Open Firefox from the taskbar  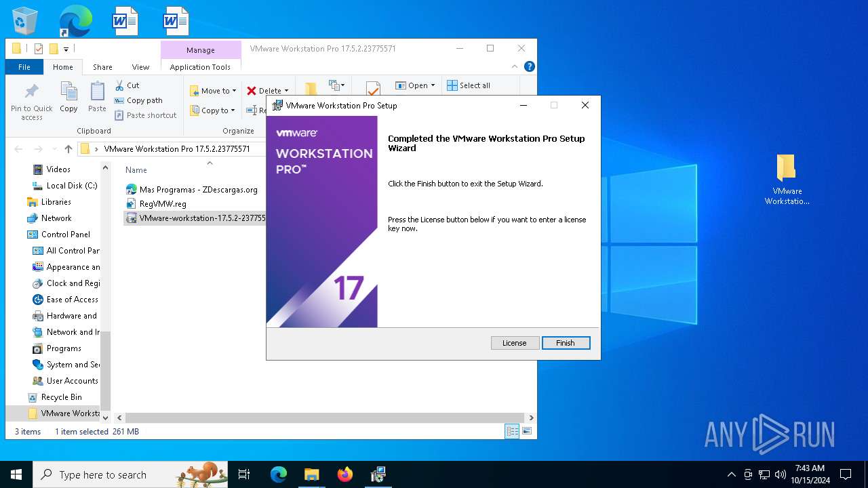344,474
